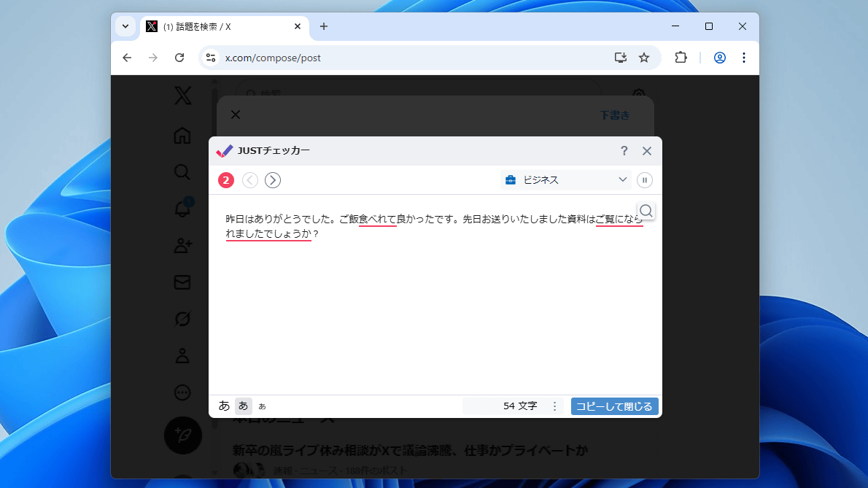Switch to the 話題を検索 / X tab
The image size is (868, 488).
click(x=219, y=26)
